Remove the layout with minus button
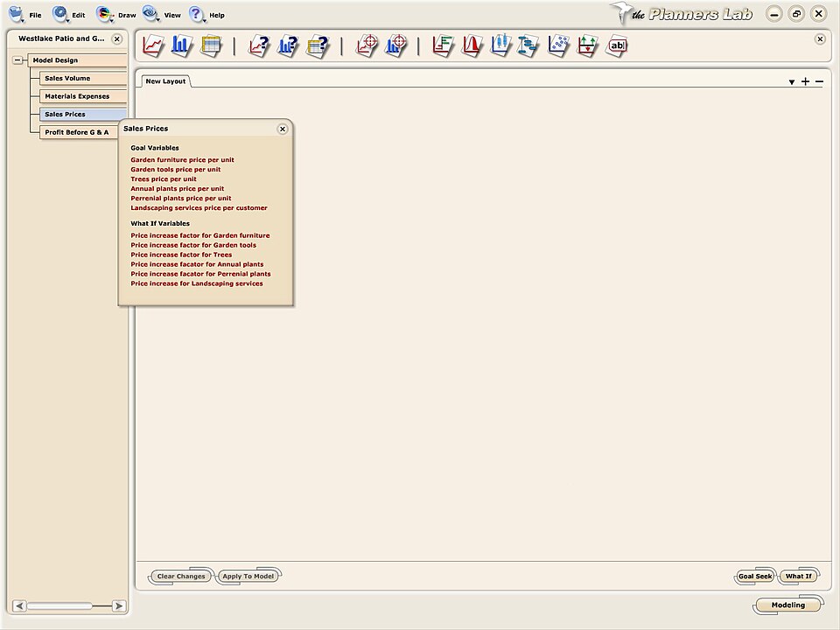The image size is (840, 630). pyautogui.click(x=819, y=81)
